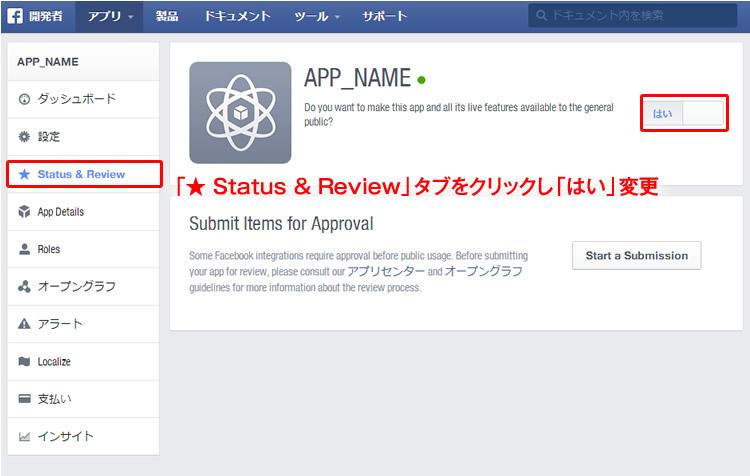Follow the アプリセンター link
The width and height of the screenshot is (750, 476).
[386, 271]
